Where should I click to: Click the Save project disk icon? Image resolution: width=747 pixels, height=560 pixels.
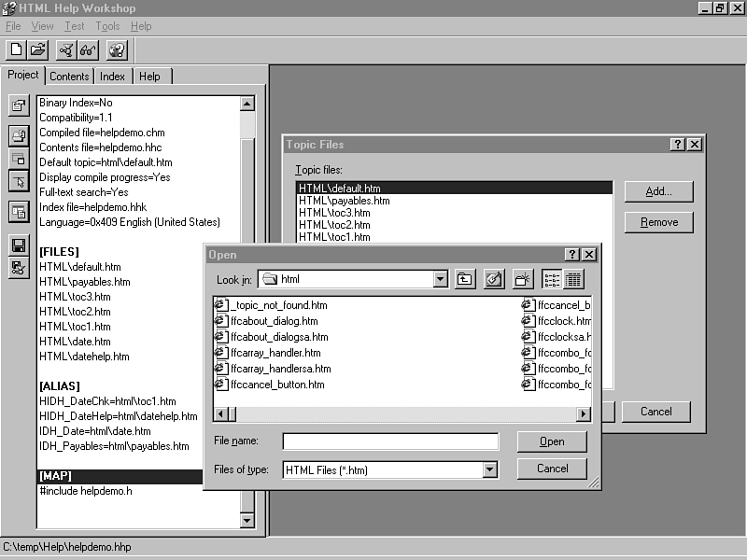[x=18, y=245]
